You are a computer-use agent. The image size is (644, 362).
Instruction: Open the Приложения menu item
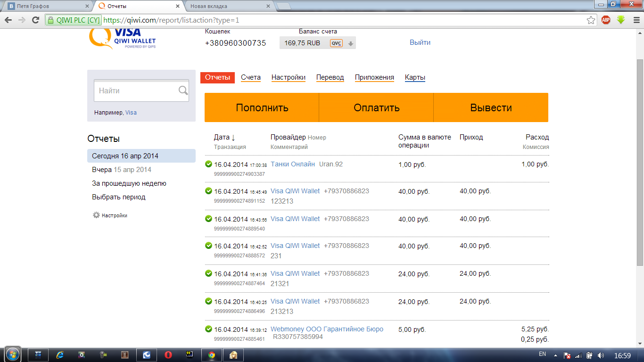[374, 77]
